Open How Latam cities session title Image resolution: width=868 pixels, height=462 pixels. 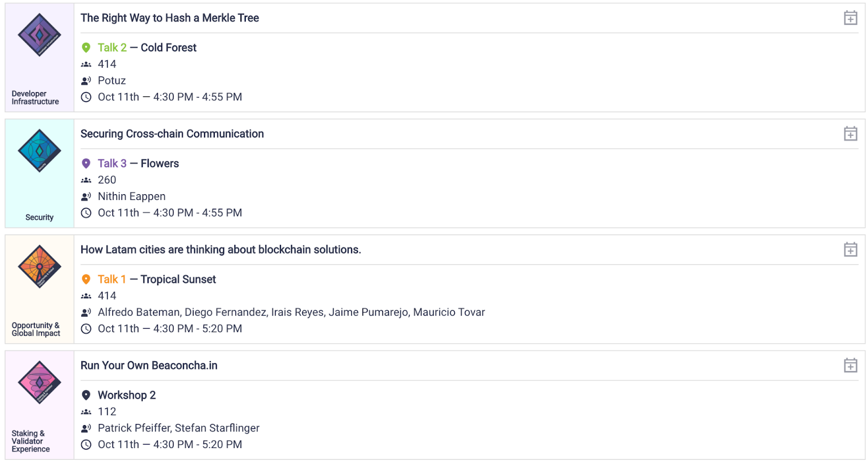221,249
